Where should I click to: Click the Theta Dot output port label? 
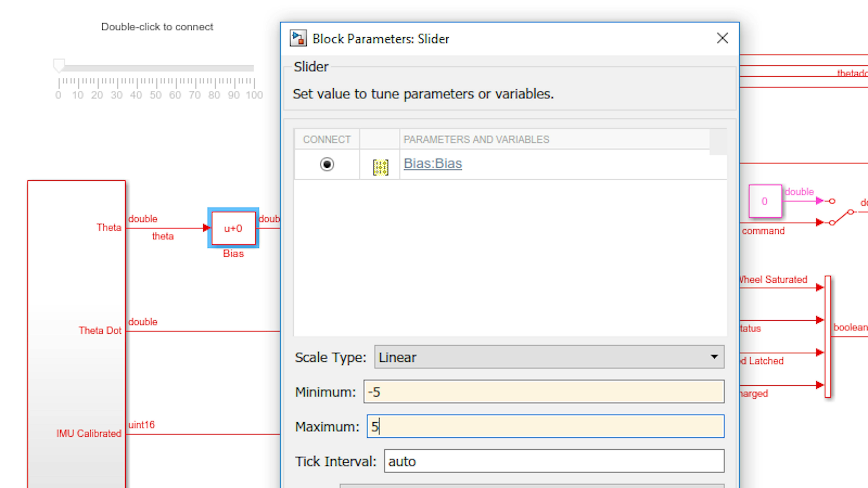pyautogui.click(x=100, y=331)
